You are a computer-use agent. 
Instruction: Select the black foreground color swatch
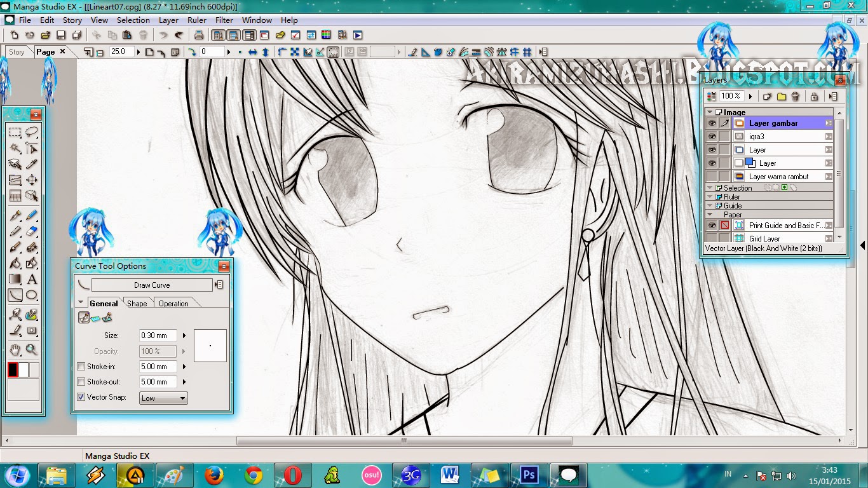coord(13,370)
